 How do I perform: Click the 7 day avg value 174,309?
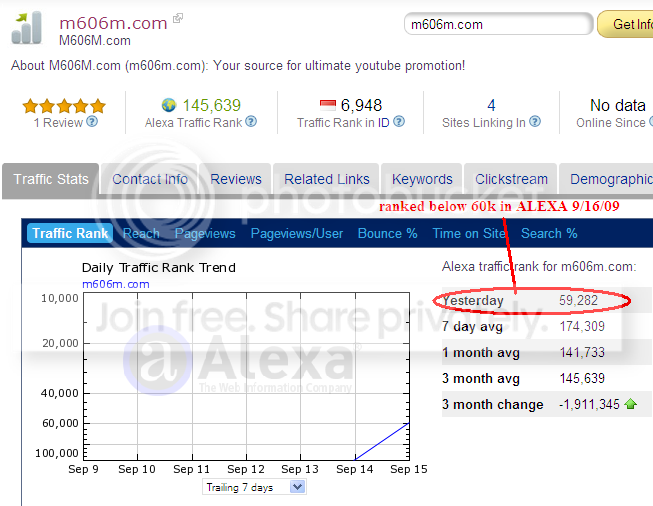pyautogui.click(x=582, y=326)
